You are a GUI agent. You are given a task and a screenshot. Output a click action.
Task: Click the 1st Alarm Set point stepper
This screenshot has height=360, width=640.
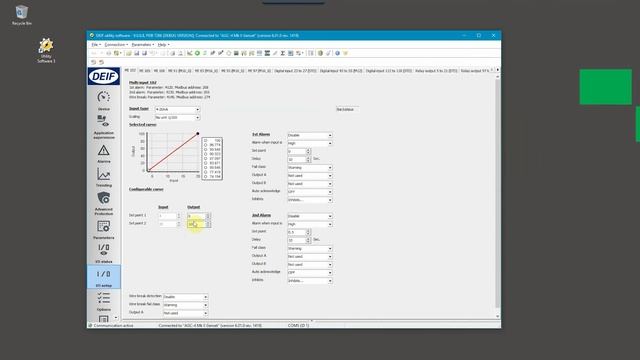(309, 151)
